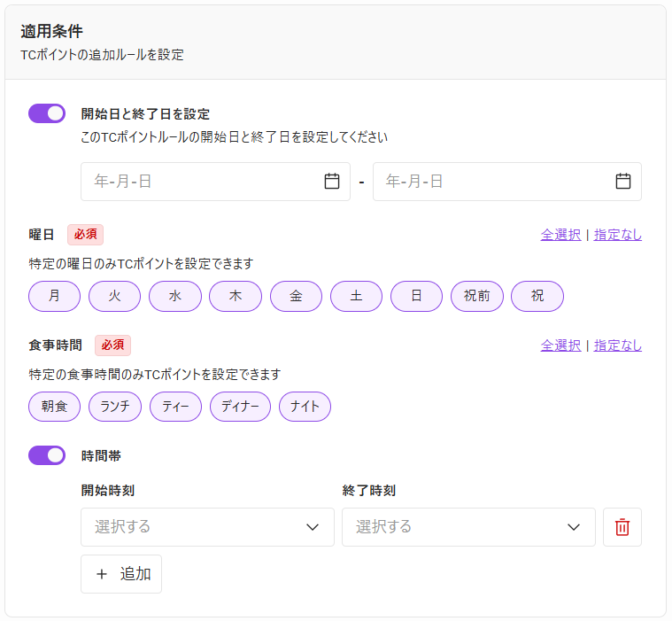Select the 火 weekday chip
Viewport: 672px width, 621px height.
[x=115, y=296]
